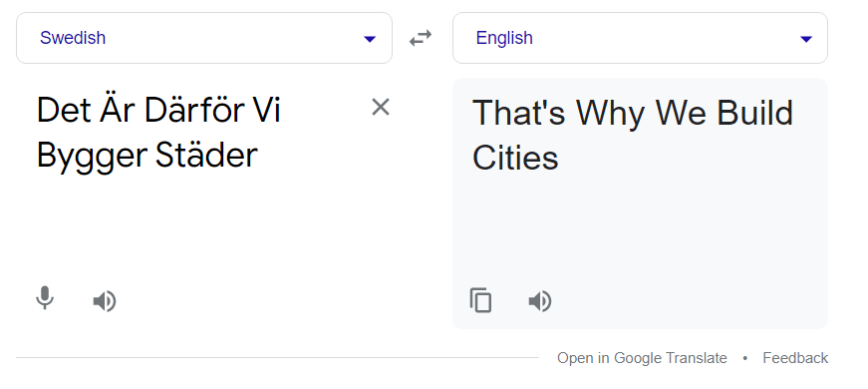Image resolution: width=868 pixels, height=389 pixels.
Task: Click the source text line 'Det Är Därför Vi'
Action: 158,111
